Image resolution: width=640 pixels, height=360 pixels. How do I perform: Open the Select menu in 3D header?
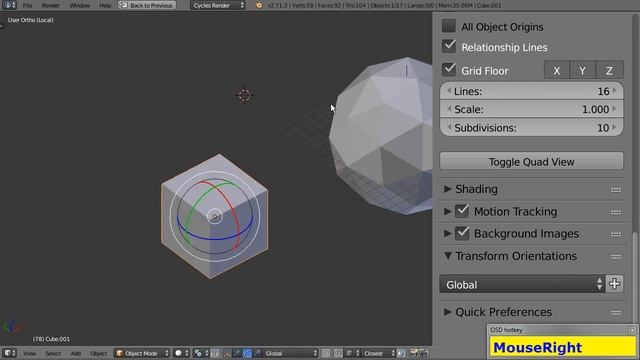pos(53,353)
